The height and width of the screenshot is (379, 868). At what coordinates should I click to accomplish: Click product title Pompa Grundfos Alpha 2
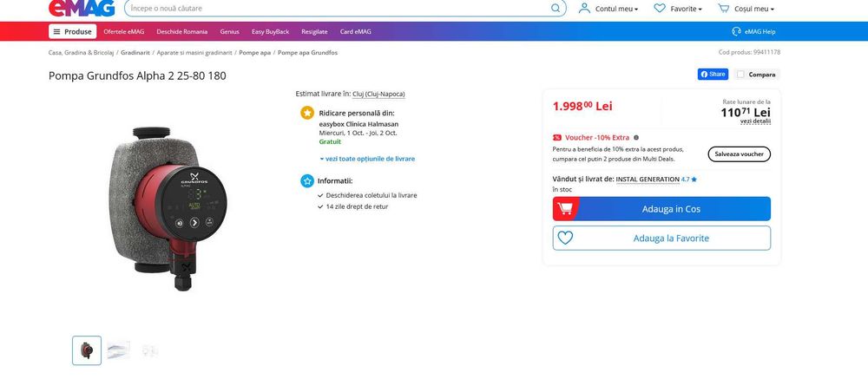137,75
